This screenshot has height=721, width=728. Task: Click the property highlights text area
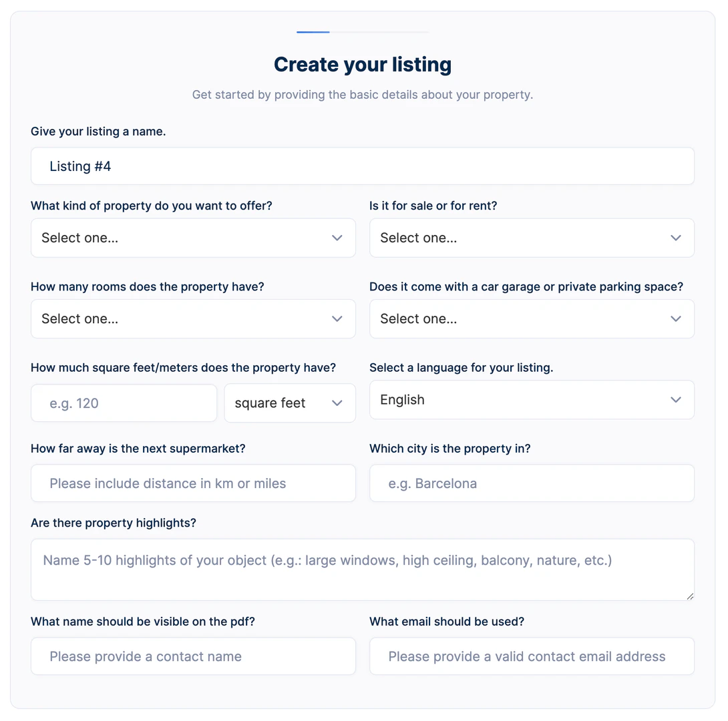click(x=362, y=569)
